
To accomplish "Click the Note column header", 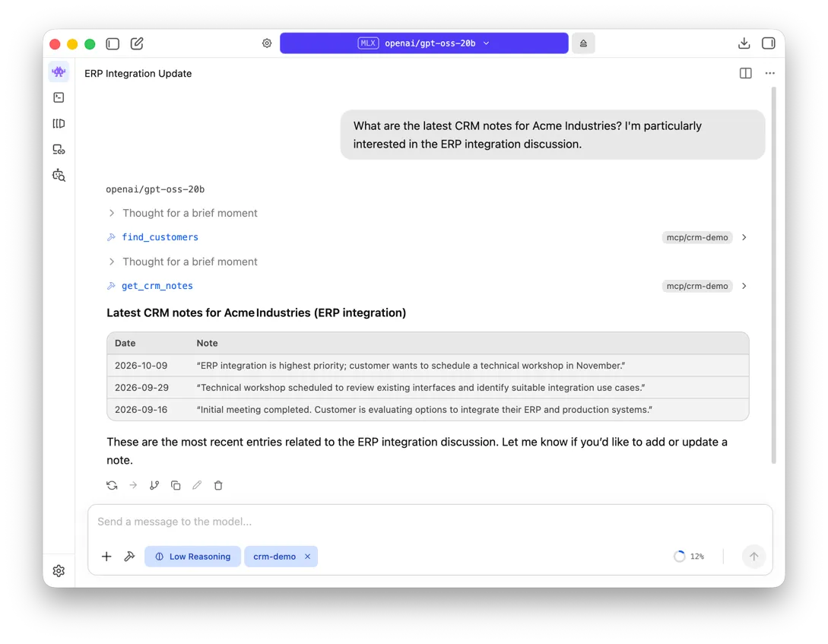I will click(207, 343).
